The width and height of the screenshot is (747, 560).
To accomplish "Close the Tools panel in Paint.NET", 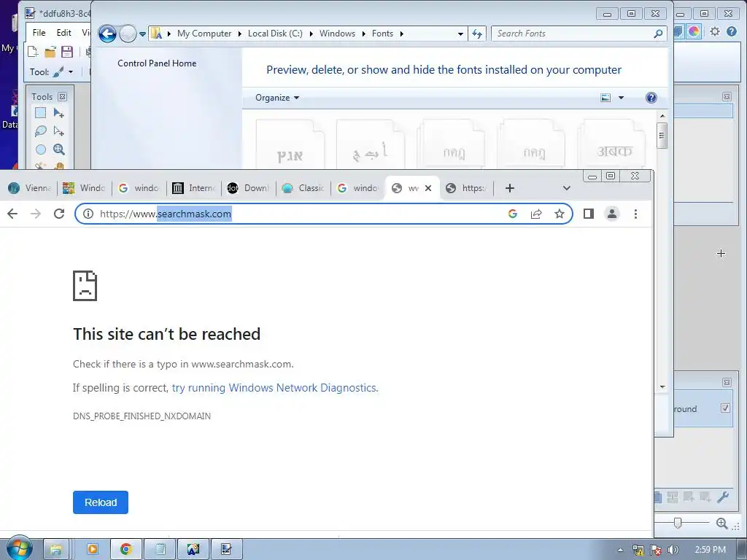I will [x=62, y=97].
